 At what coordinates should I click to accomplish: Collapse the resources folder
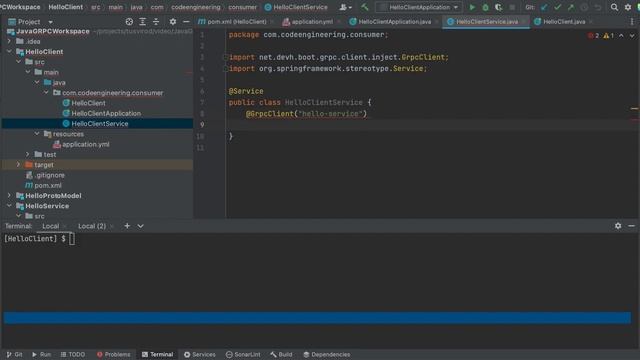click(x=37, y=134)
